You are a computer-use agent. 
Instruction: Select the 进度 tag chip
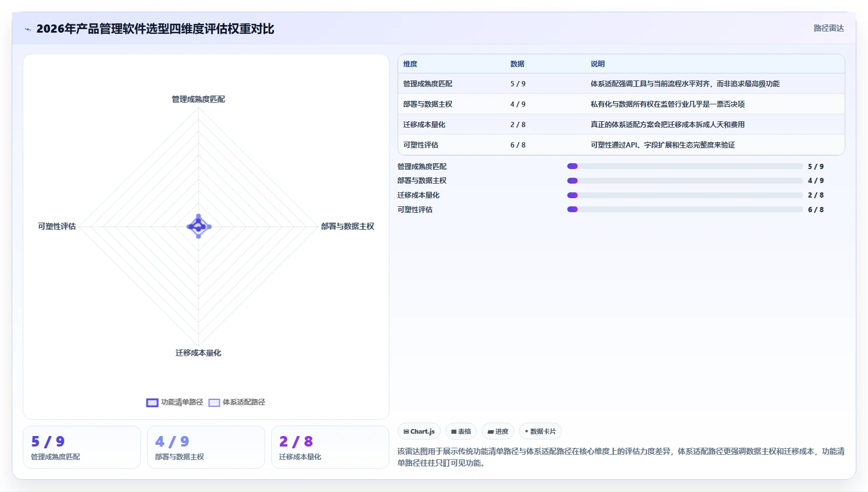[498, 431]
